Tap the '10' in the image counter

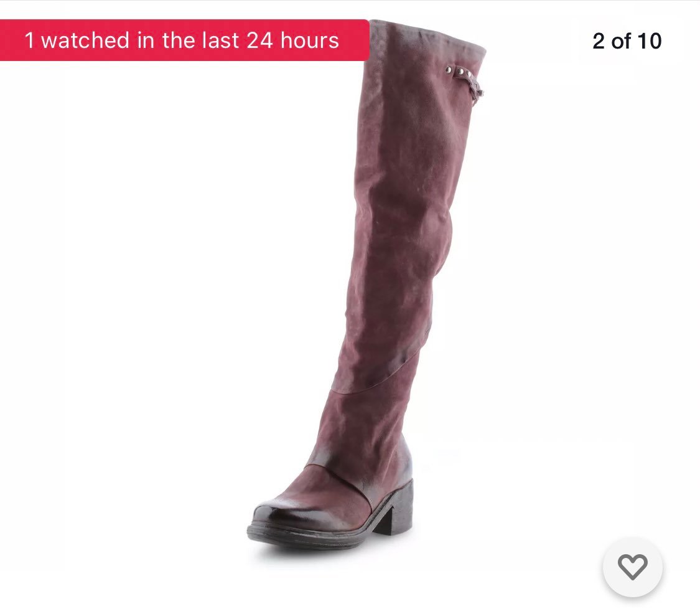pyautogui.click(x=650, y=41)
